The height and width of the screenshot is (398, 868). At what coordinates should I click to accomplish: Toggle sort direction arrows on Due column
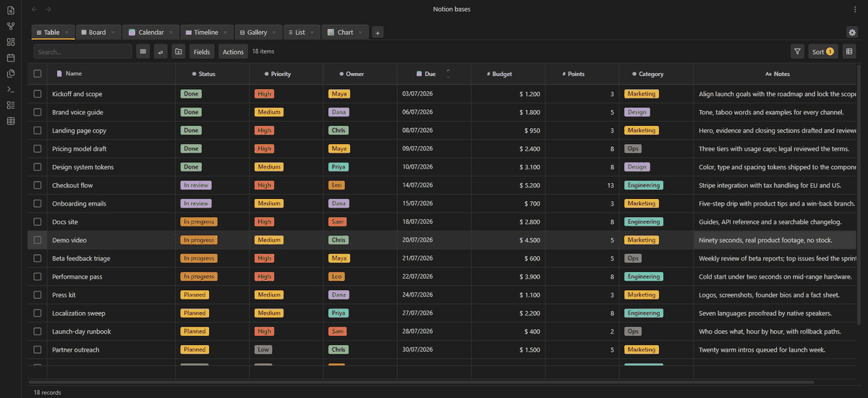tap(448, 74)
